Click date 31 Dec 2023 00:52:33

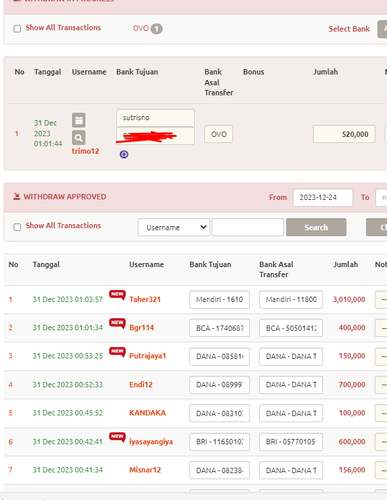click(68, 385)
